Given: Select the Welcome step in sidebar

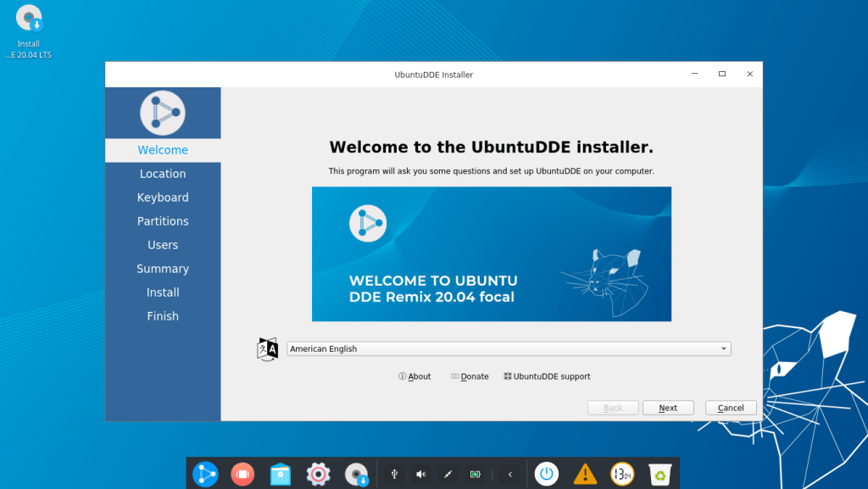Looking at the screenshot, I should pyautogui.click(x=163, y=150).
